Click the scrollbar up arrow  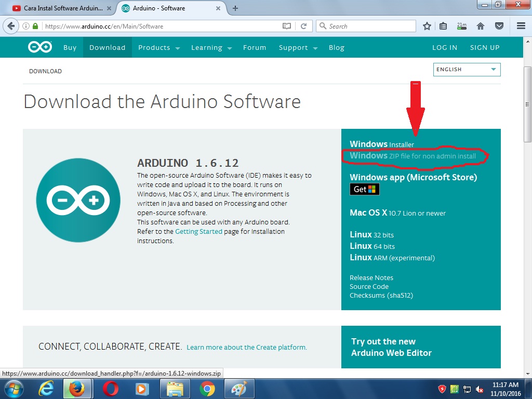pyautogui.click(x=528, y=42)
